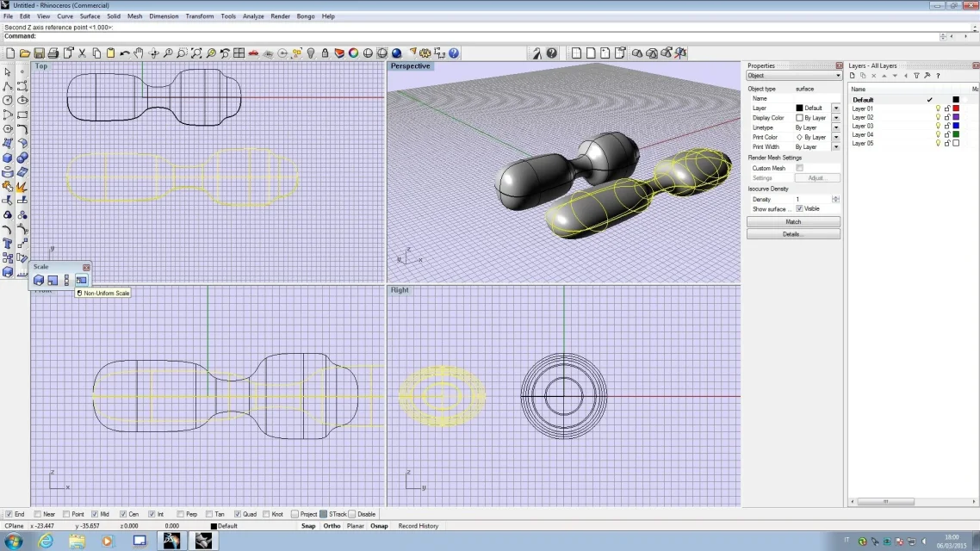Screen dimensions: 980x551
Task: Open the Analyze menu
Action: 253,16
